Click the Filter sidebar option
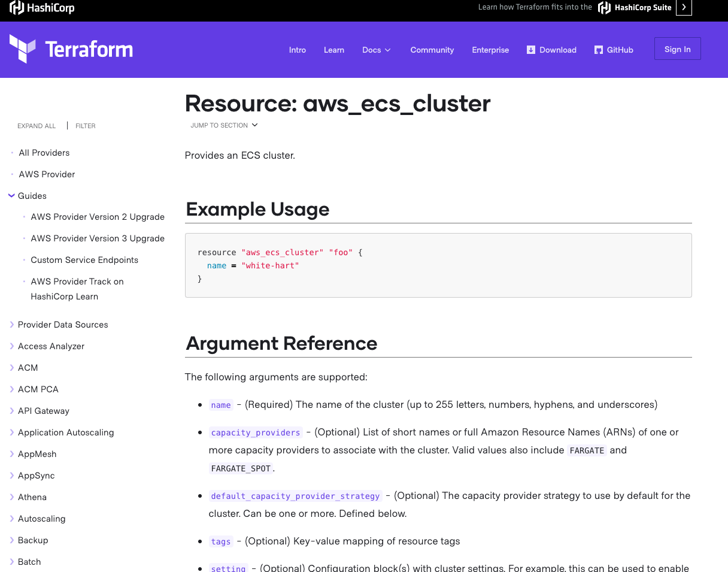Screen dimensions: 728x572 pos(86,126)
